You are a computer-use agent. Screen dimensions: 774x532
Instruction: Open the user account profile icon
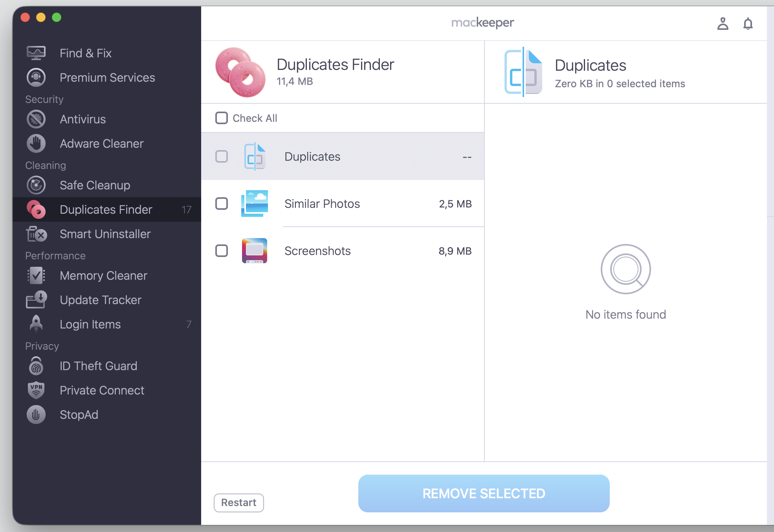[723, 24]
